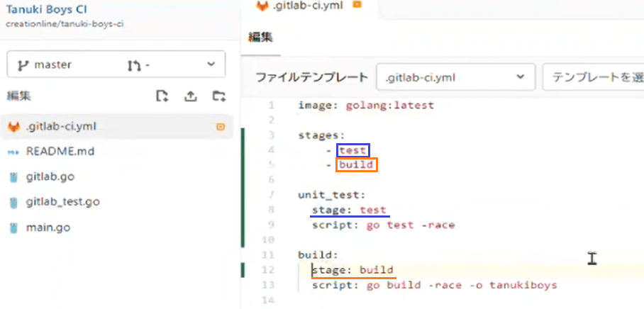Click the markdown icon beside README.md
This screenshot has width=644, height=309.
click(x=13, y=152)
